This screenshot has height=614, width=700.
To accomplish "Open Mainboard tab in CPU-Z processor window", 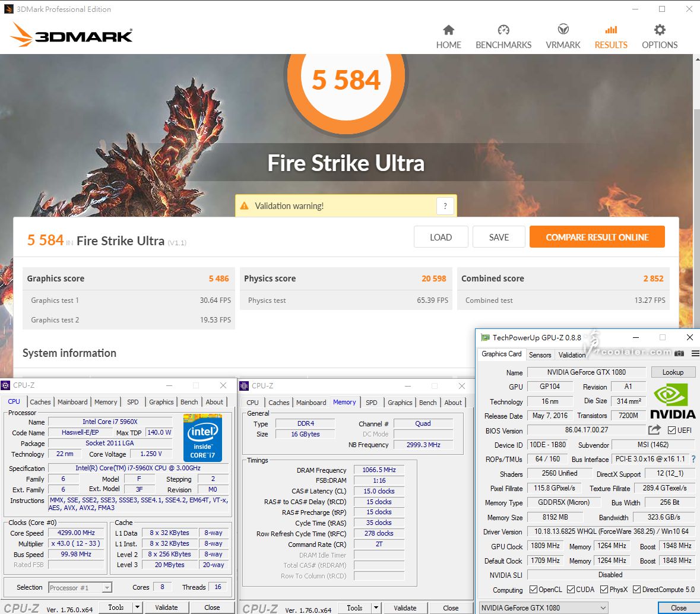I will pyautogui.click(x=72, y=402).
